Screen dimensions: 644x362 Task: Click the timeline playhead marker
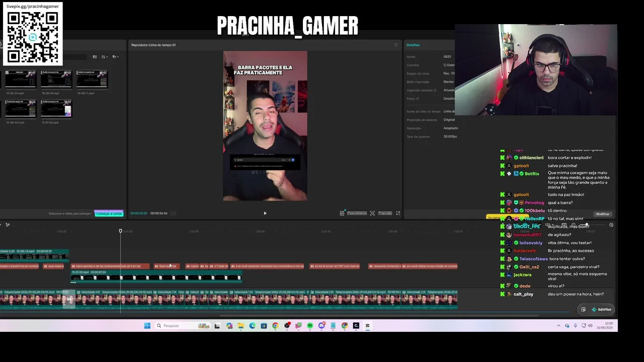click(120, 231)
